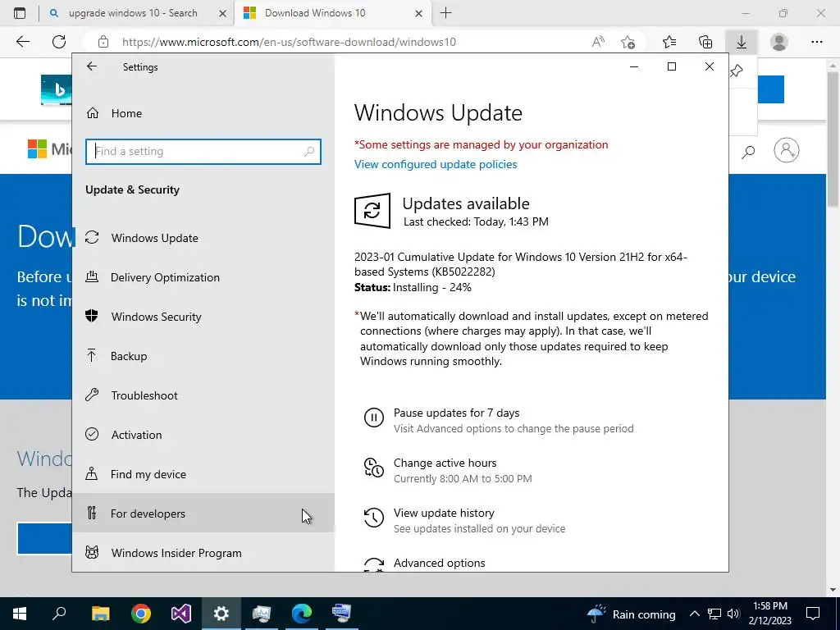Click the Windows Insider cat icon

[x=92, y=552]
